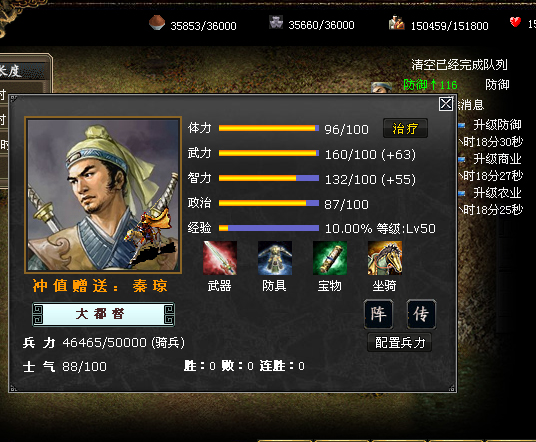Click the food resource icon in top bar

pyautogui.click(x=157, y=23)
